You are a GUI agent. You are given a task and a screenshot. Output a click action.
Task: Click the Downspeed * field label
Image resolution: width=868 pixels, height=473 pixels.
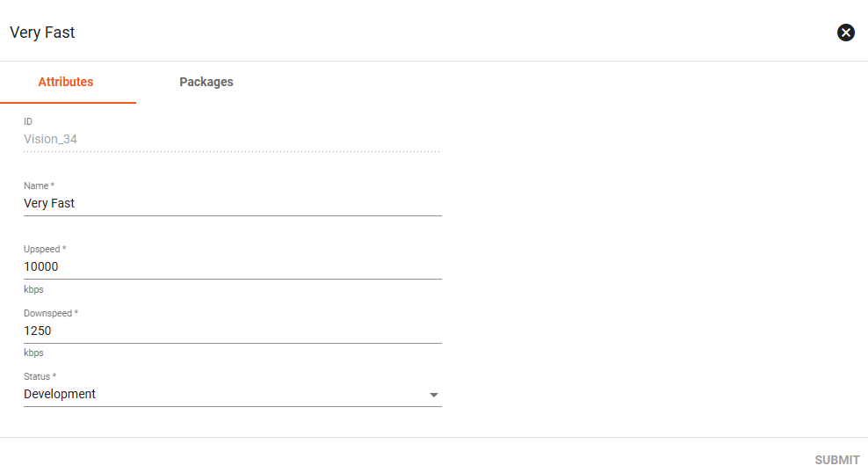coord(51,313)
